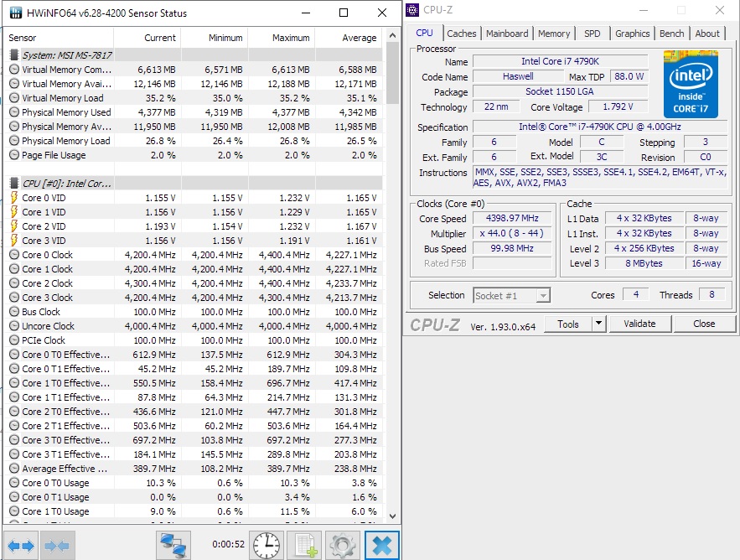Click the HWiNFO vertical scrollbar thumb
Screen dimensions: 740x560
tap(392, 73)
